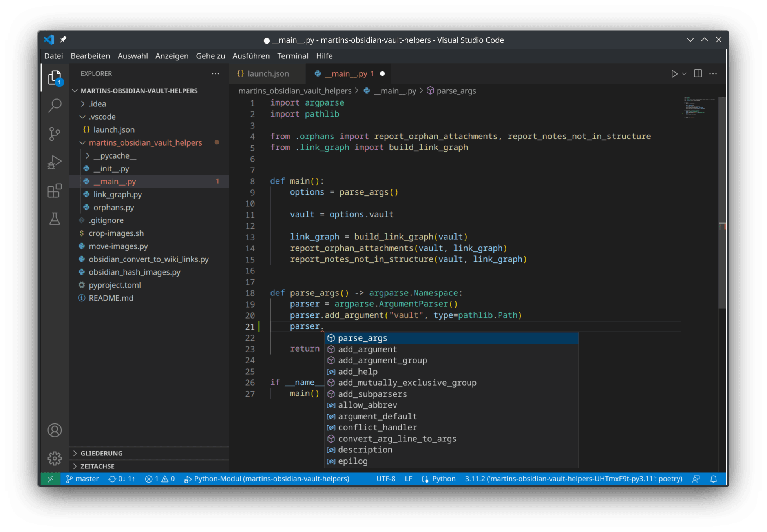
Task: Click the Run Python File play button
Action: coord(674,74)
